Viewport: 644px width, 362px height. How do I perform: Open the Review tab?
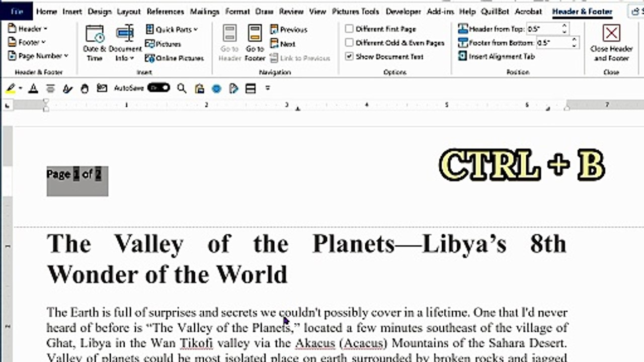291,11
